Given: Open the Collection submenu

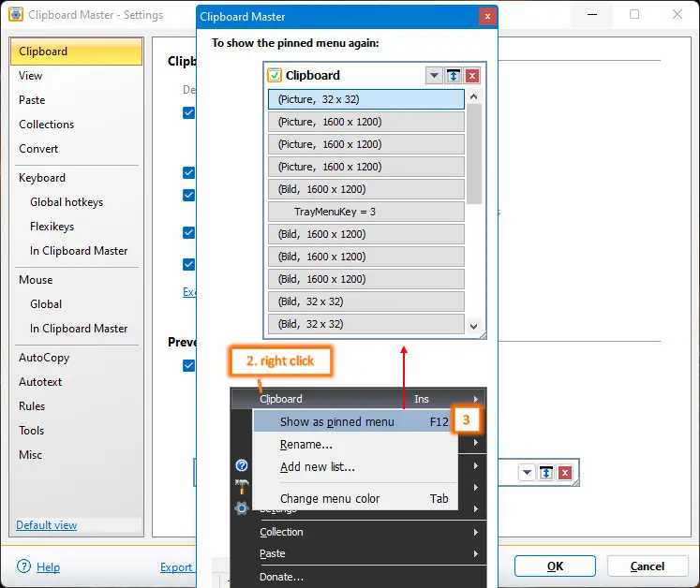Looking at the screenshot, I should tap(359, 532).
